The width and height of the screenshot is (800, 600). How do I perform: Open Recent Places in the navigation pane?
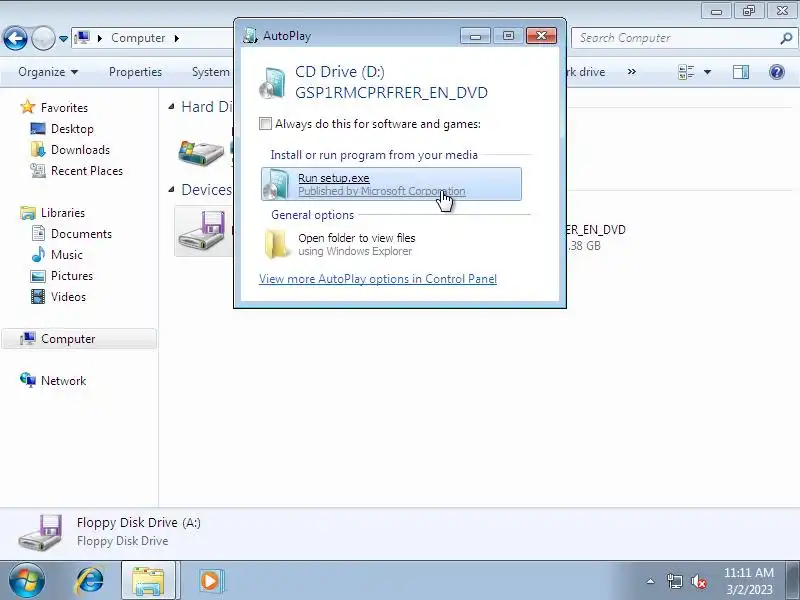tap(87, 170)
